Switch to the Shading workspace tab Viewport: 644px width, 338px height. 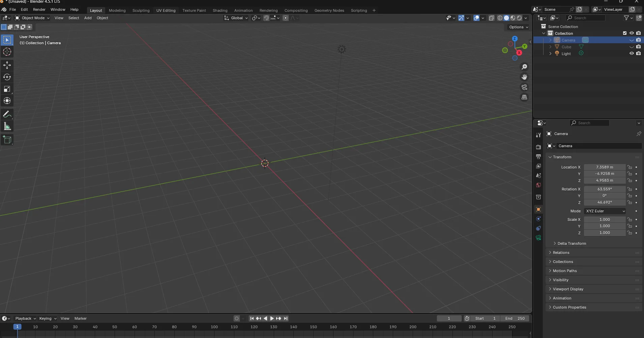(220, 10)
